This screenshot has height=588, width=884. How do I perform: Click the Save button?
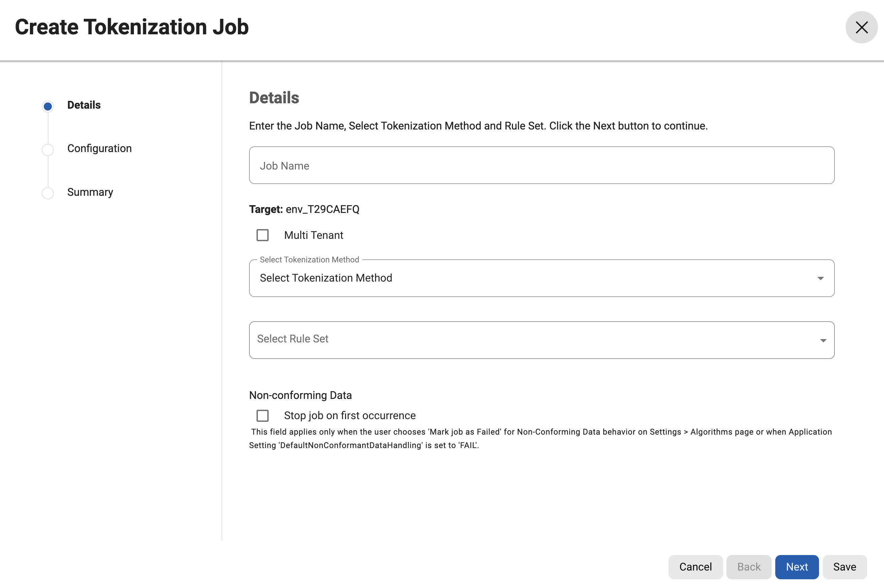tap(844, 566)
